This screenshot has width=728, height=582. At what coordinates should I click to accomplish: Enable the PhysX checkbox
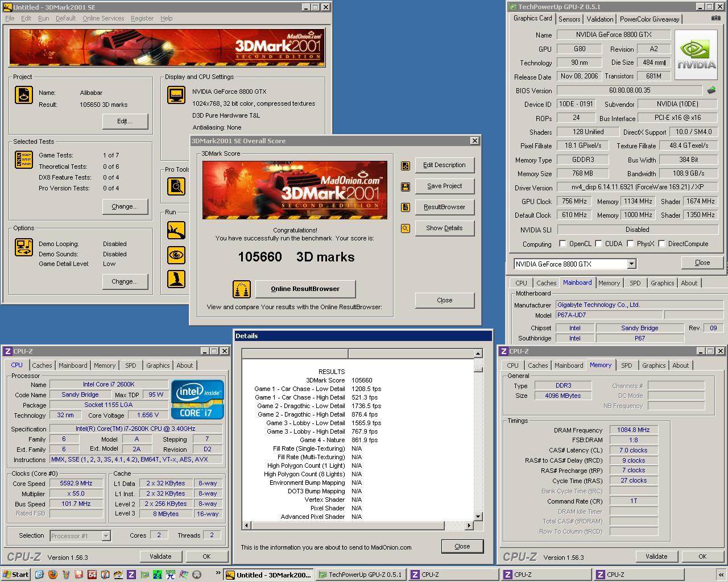pyautogui.click(x=630, y=244)
